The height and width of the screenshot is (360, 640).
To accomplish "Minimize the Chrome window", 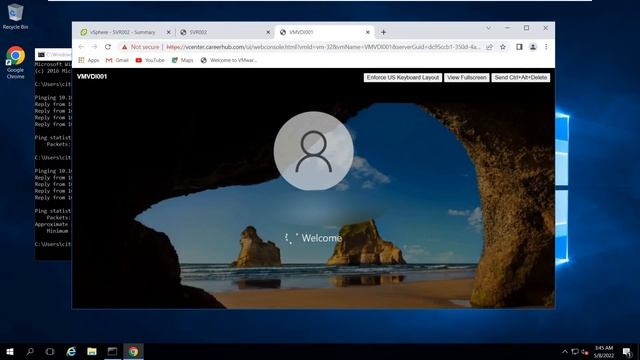I will click(x=507, y=28).
